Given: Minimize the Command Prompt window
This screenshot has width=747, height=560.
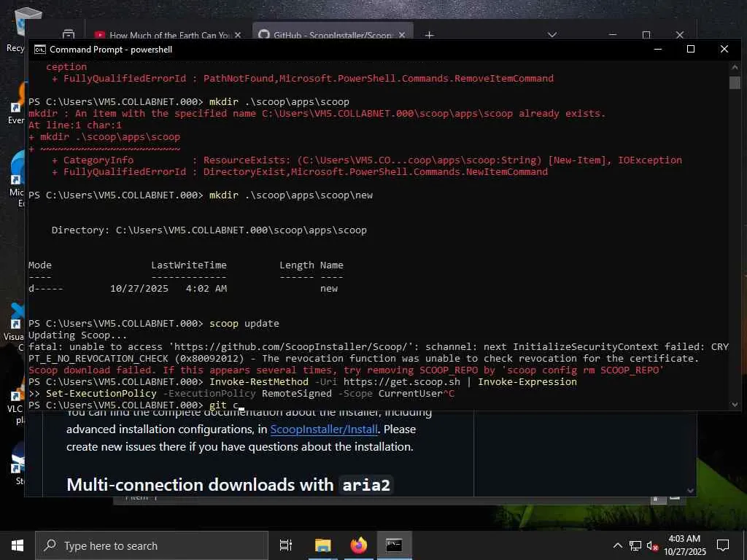Looking at the screenshot, I should click(658, 49).
